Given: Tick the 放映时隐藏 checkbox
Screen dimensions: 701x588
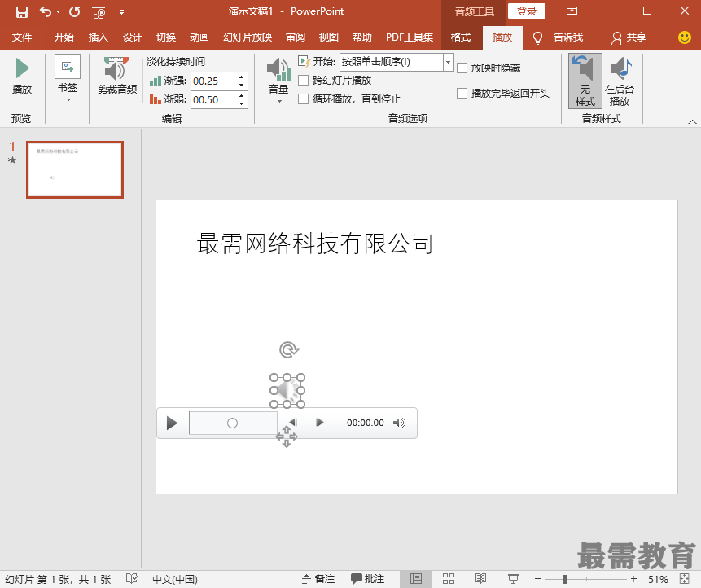Looking at the screenshot, I should point(462,68).
